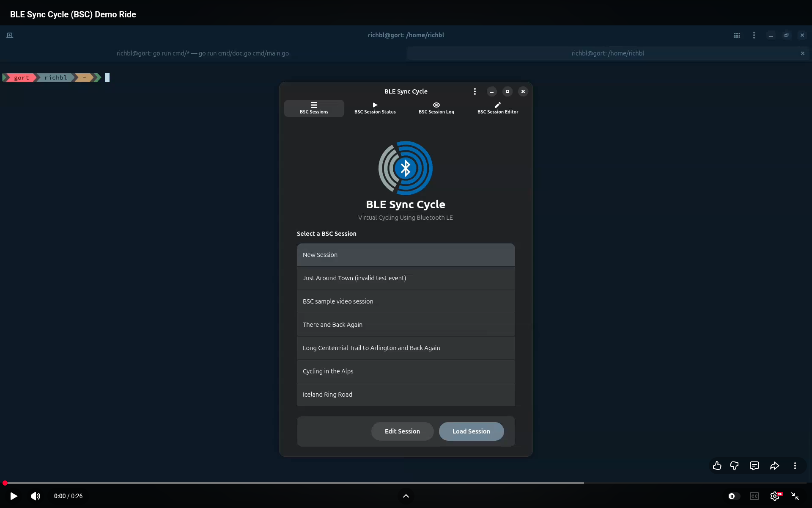
Task: Expand the player panel with the chevron
Action: tap(406, 496)
